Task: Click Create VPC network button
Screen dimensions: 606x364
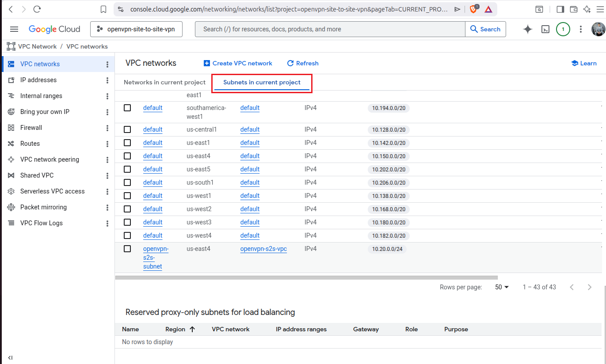Action: click(x=238, y=63)
